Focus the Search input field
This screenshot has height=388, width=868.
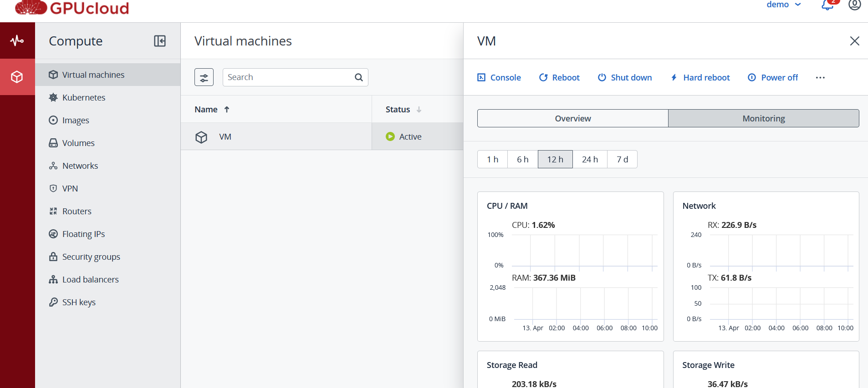click(x=291, y=77)
